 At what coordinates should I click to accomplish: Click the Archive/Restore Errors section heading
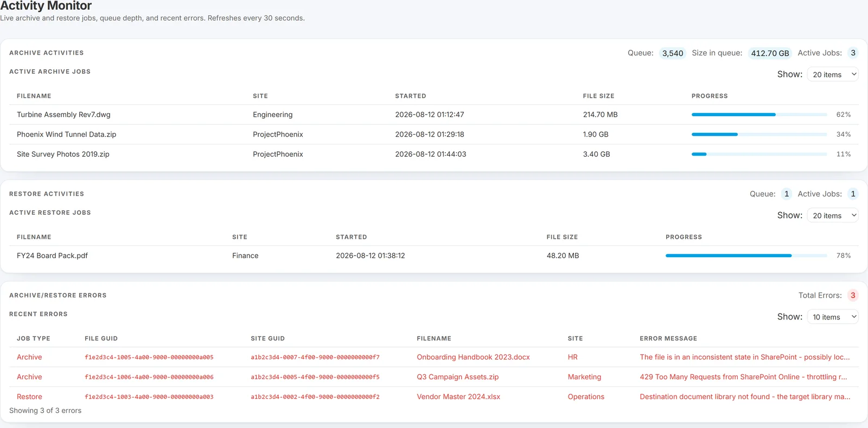click(x=58, y=295)
